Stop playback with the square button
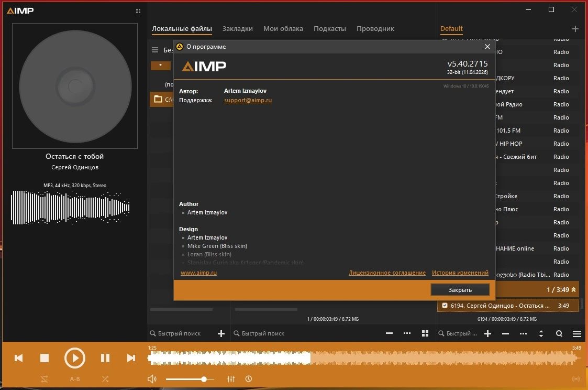This screenshot has width=588, height=390. 45,358
